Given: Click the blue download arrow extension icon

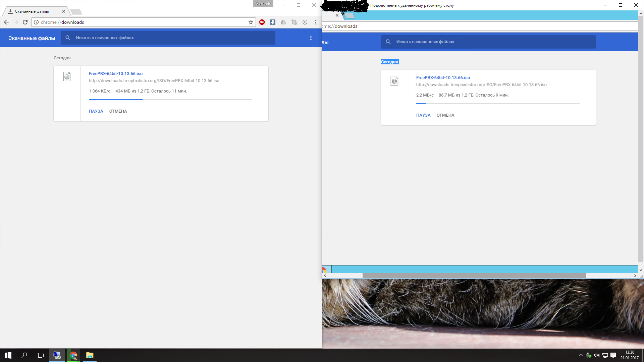Looking at the screenshot, I should point(273,22).
